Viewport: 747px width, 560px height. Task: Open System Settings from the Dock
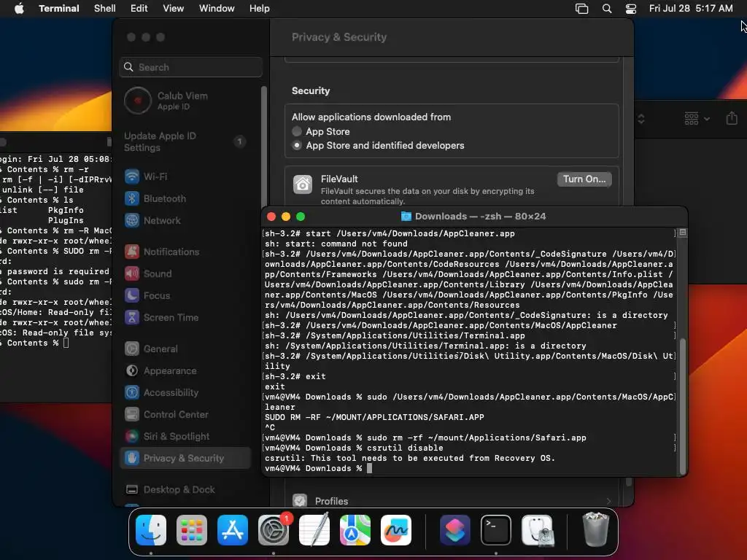[x=274, y=530]
